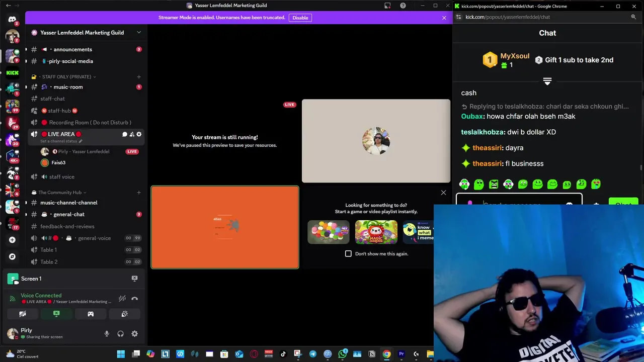Open the general-chat channel

(86, 214)
